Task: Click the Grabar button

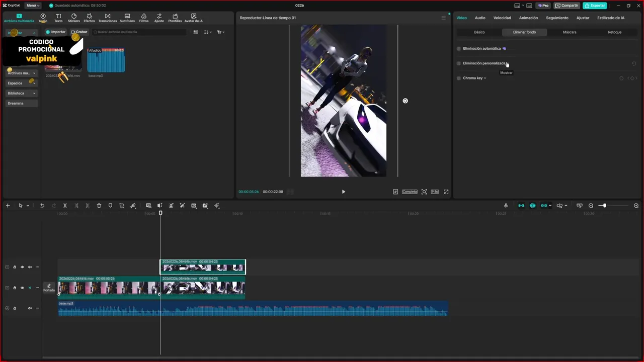Action: click(79, 32)
